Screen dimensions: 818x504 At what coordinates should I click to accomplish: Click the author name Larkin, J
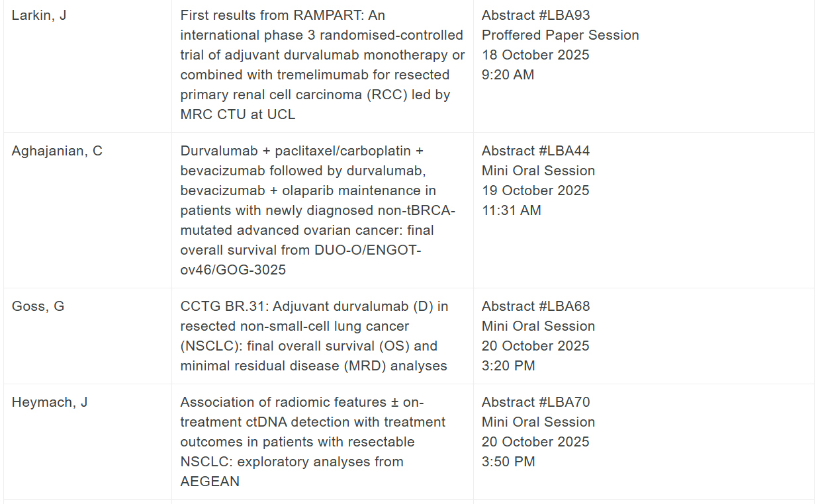39,15
